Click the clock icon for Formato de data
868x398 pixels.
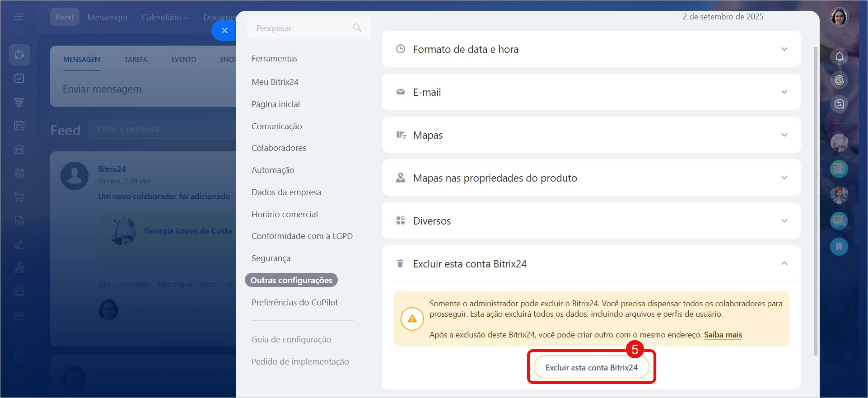[x=401, y=49]
